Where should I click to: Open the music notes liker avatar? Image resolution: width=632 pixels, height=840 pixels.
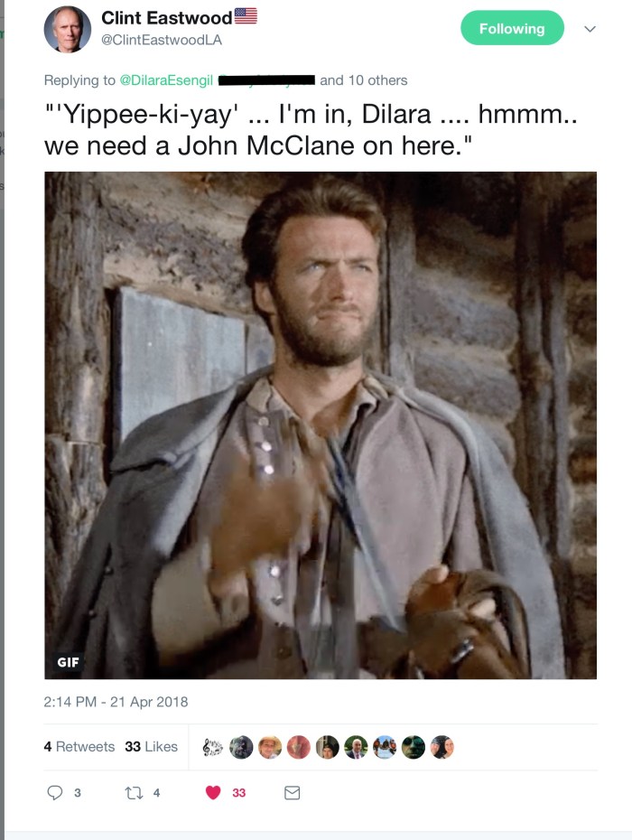coord(213,747)
